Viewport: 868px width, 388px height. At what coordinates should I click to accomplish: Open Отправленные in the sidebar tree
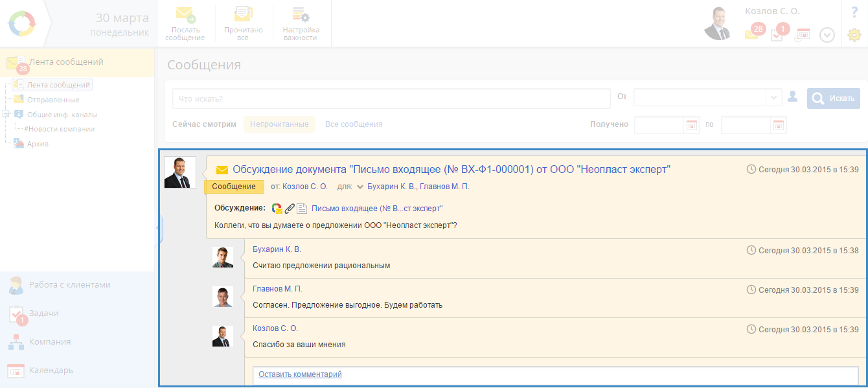53,100
